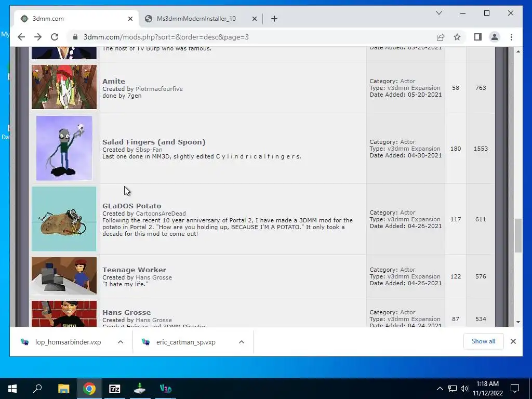The width and height of the screenshot is (532, 399).
Task: Bookmark this tab with the star
Action: coord(457,37)
